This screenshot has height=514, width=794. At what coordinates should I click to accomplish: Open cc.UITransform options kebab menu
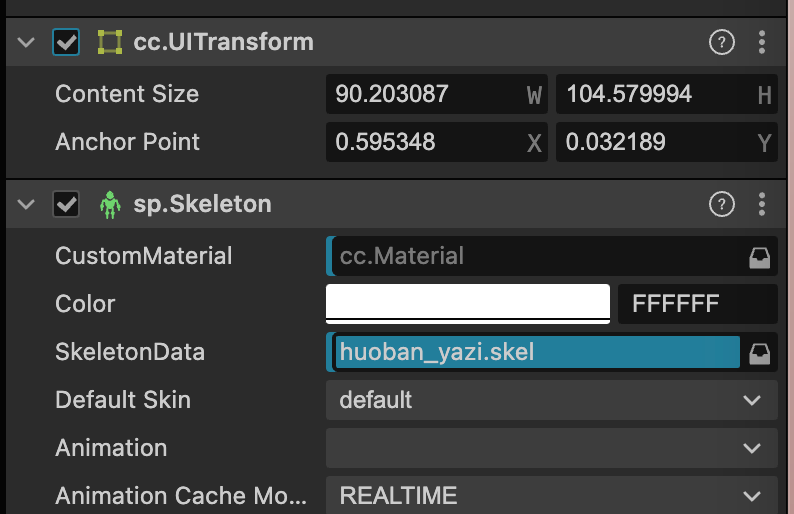(x=762, y=42)
